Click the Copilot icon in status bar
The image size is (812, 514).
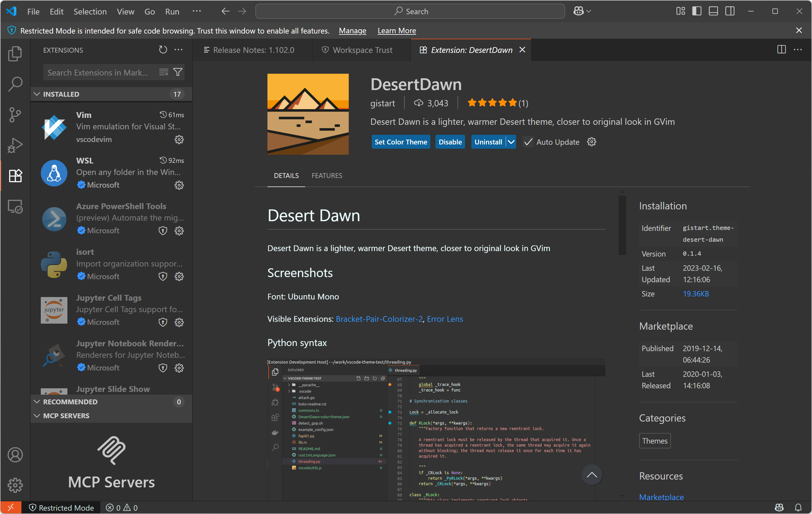click(x=779, y=507)
